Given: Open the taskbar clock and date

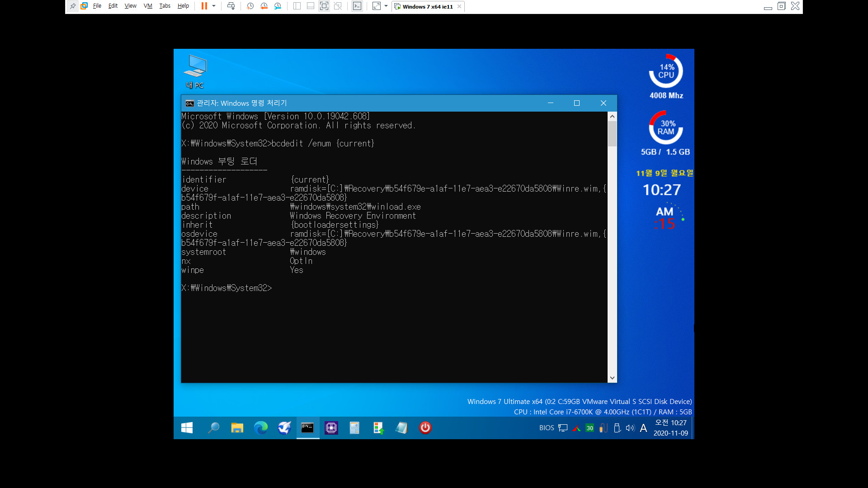Looking at the screenshot, I should click(671, 428).
